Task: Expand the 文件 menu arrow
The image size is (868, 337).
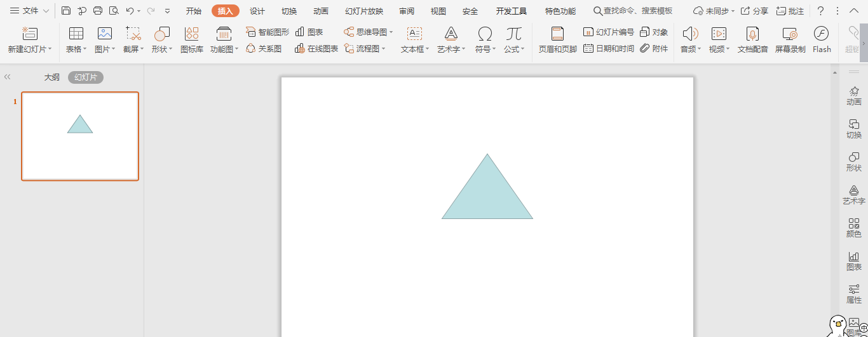Action: pos(46,11)
